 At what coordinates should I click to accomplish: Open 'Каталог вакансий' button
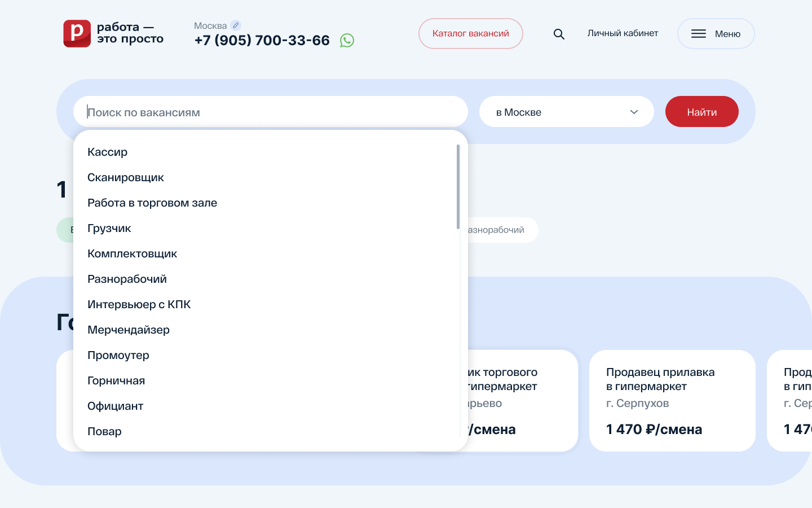pyautogui.click(x=470, y=34)
